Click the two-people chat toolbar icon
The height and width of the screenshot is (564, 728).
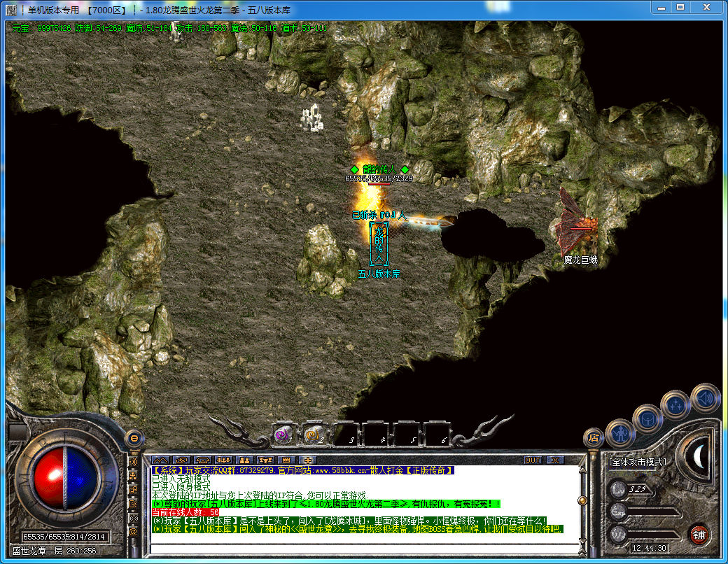tap(244, 460)
